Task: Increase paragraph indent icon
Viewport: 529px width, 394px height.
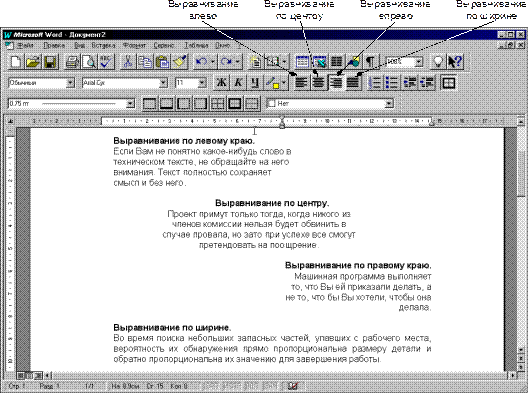Action: (x=427, y=83)
